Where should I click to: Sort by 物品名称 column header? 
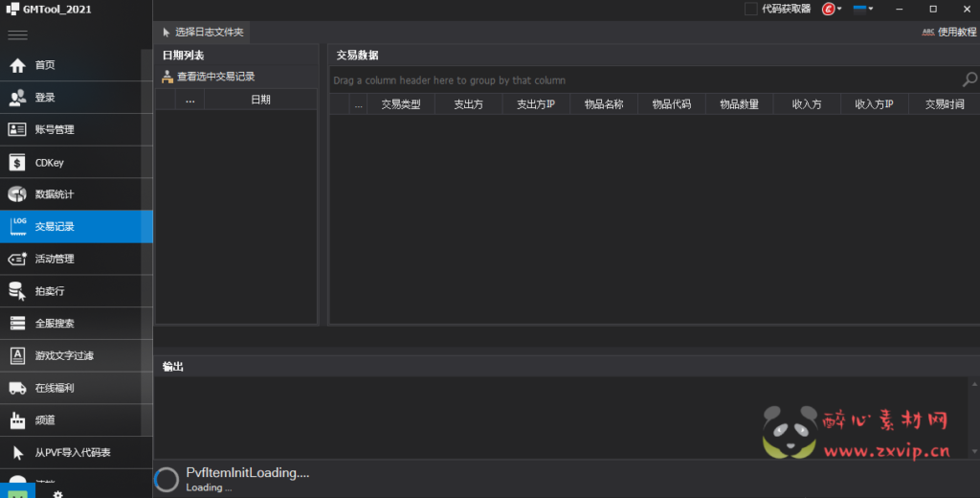pos(604,104)
